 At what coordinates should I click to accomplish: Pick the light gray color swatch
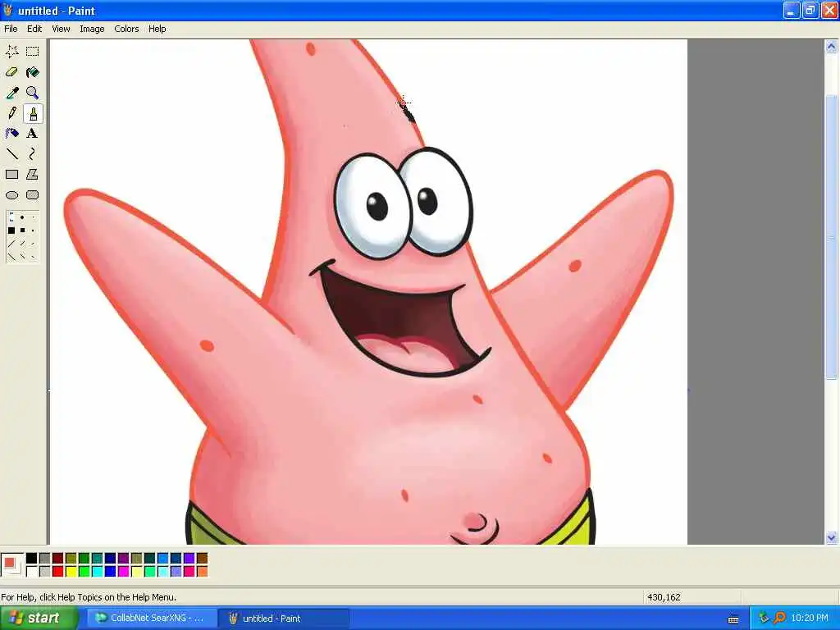pyautogui.click(x=44, y=572)
